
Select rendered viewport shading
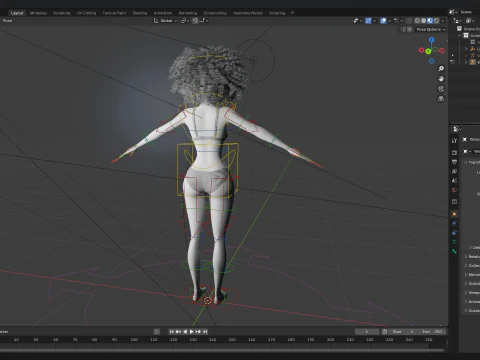[436, 21]
